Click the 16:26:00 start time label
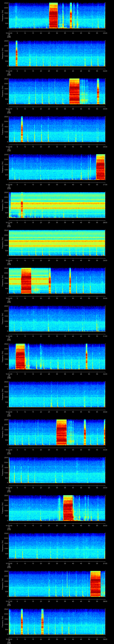Image resolution: width=114 pixels, height=644 pixels. pyautogui.click(x=9, y=184)
